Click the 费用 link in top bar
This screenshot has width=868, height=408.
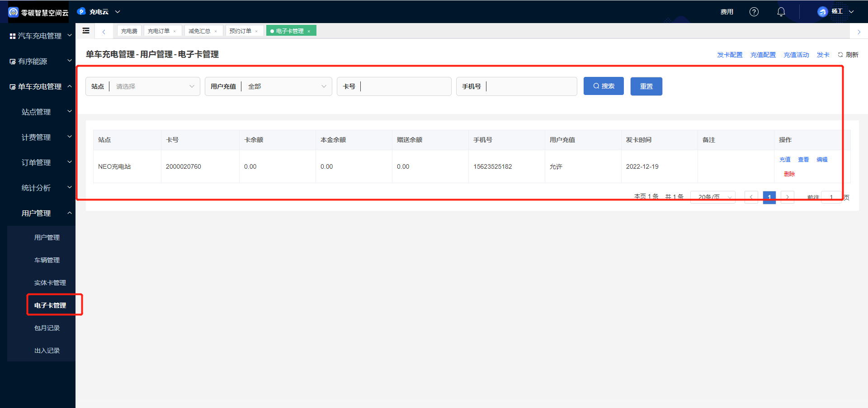[x=727, y=12]
